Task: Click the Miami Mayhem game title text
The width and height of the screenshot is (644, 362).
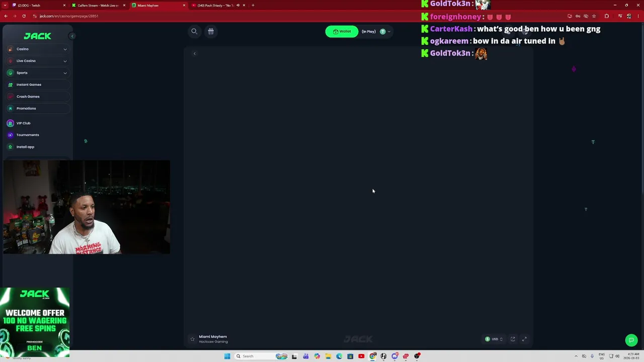Action: click(213, 337)
